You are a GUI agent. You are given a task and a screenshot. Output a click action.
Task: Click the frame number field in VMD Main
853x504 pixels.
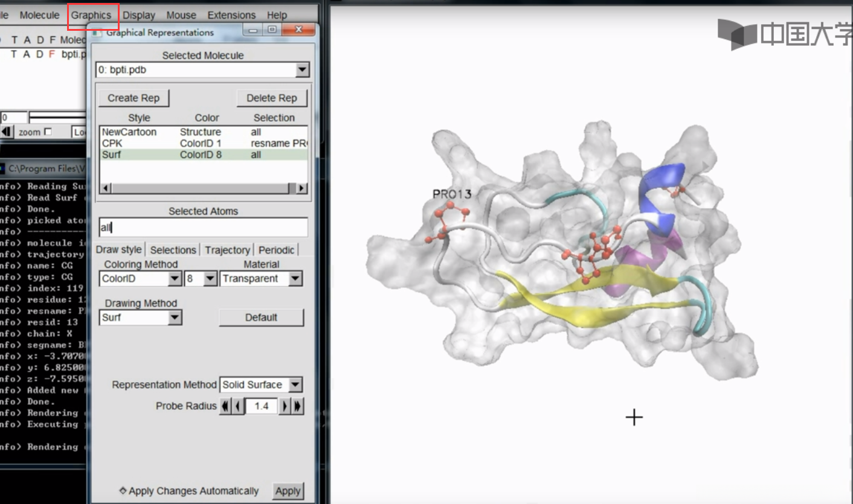point(13,117)
